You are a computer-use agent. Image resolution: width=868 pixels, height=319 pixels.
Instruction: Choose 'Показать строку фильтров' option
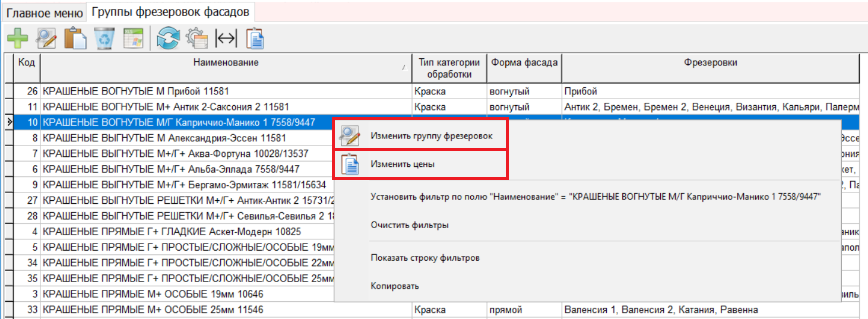coord(425,258)
